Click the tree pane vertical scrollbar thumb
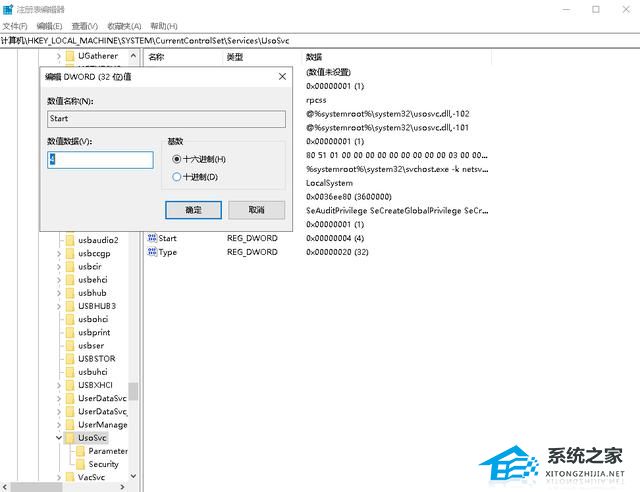This screenshot has width=640, height=492. (x=133, y=391)
